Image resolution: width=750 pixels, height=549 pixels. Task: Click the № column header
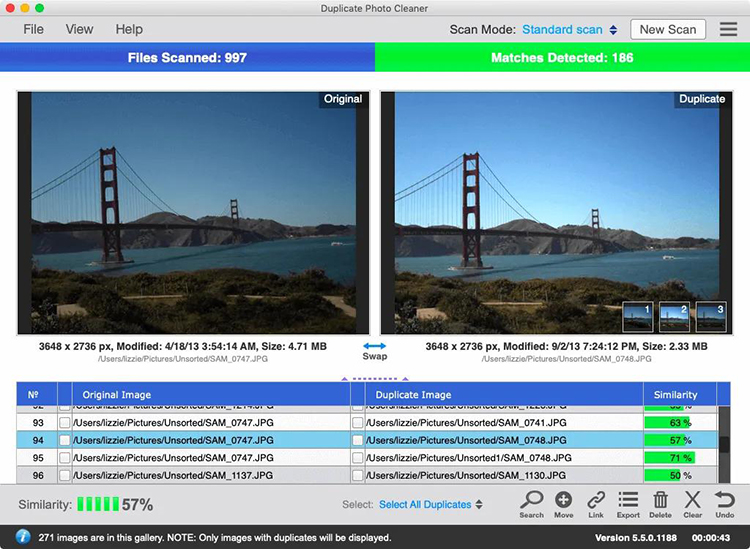37,395
